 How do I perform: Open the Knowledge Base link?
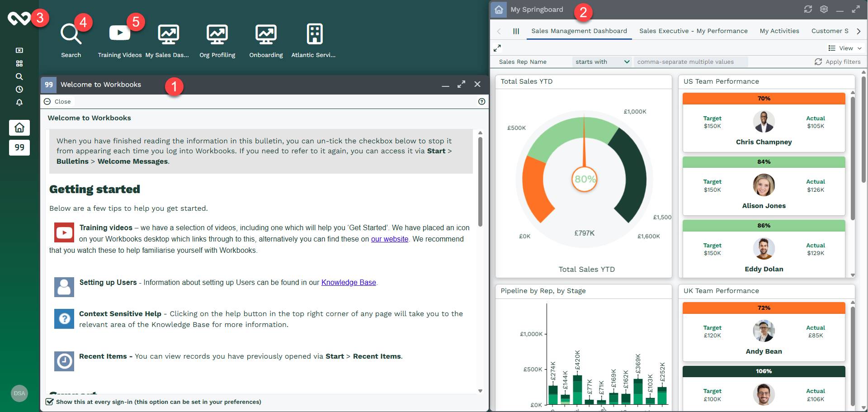(x=349, y=282)
